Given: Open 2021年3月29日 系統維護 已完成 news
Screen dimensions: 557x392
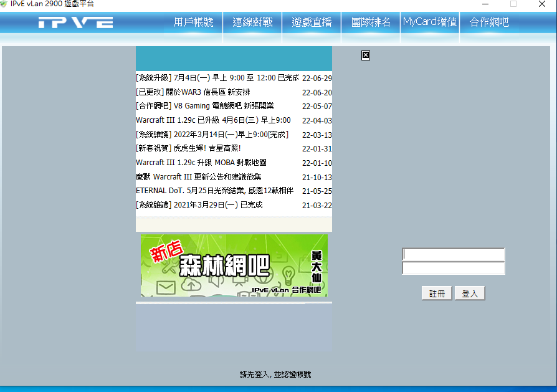Looking at the screenshot, I should click(x=199, y=204).
